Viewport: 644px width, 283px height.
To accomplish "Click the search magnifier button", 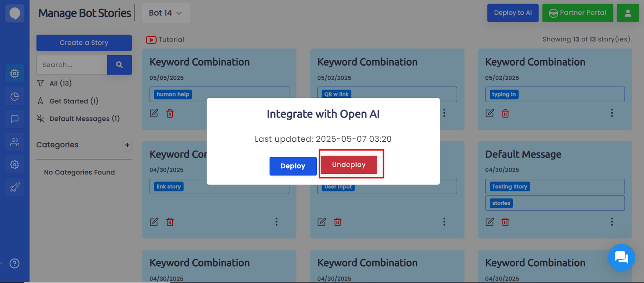I will tap(119, 65).
